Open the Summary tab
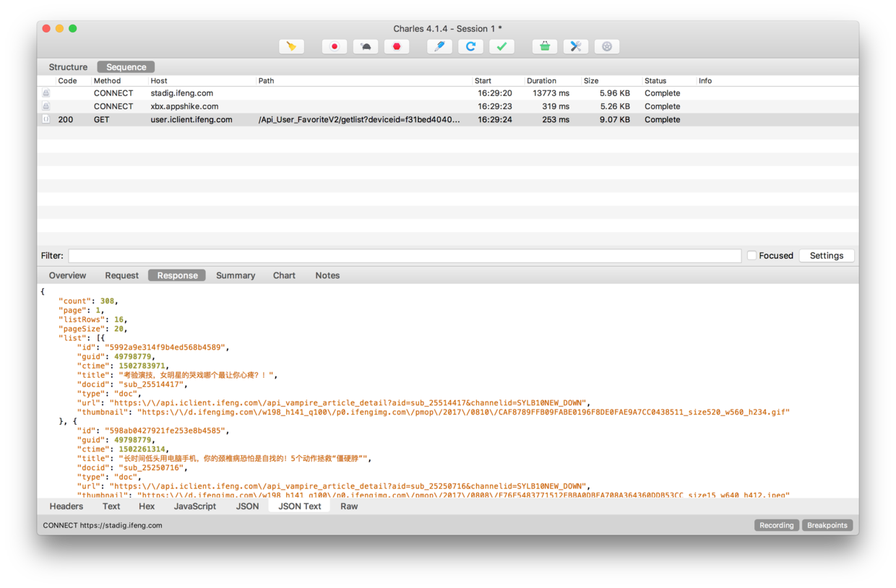Image resolution: width=896 pixels, height=588 pixels. pos(236,275)
